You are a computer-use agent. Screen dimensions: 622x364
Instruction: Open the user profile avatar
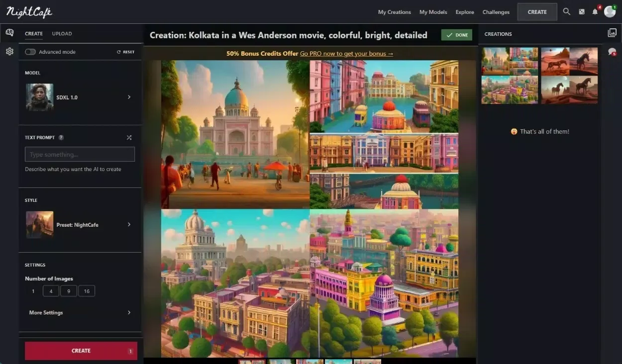pos(610,12)
